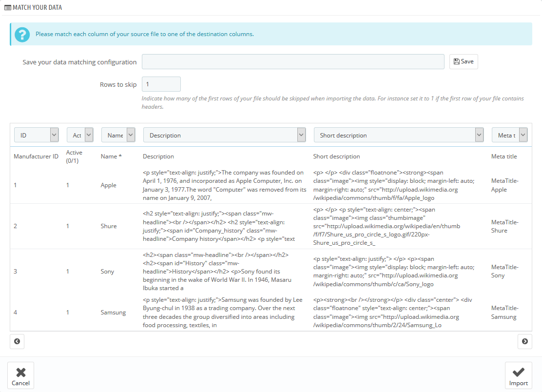This screenshot has width=542, height=392.
Task: Click the previous columns arrow icon
Action: 17,341
